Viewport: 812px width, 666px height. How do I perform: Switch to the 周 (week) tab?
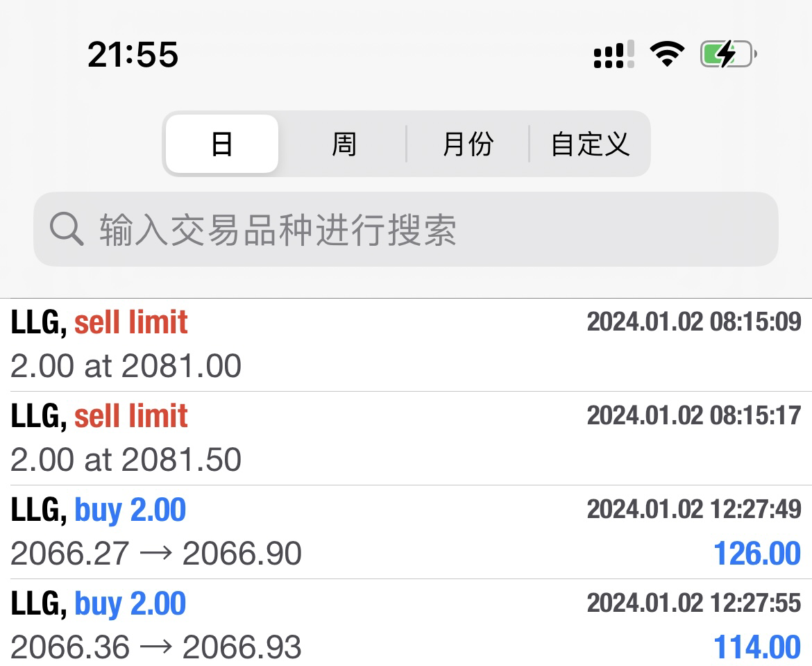(344, 144)
